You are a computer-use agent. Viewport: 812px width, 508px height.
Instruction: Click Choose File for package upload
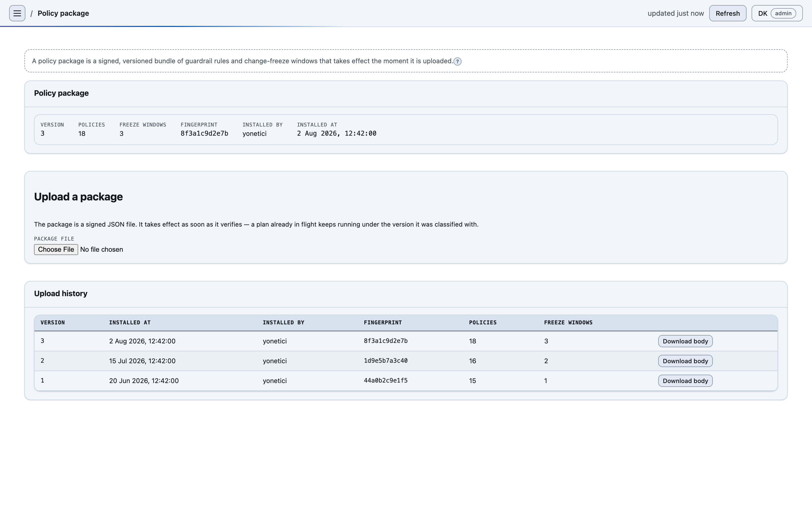[x=56, y=249]
